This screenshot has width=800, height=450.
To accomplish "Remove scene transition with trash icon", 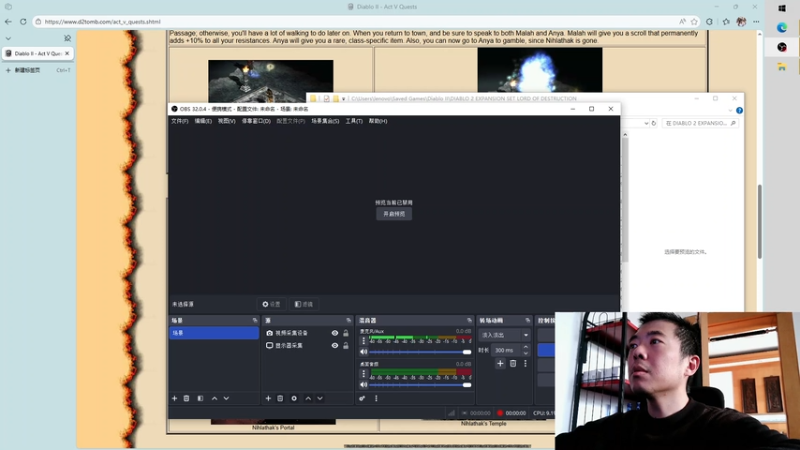I will [x=513, y=363].
